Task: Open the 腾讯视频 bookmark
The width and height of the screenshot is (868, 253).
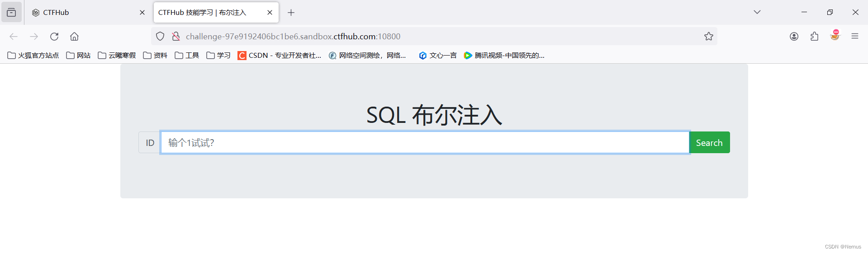Action: (504, 56)
